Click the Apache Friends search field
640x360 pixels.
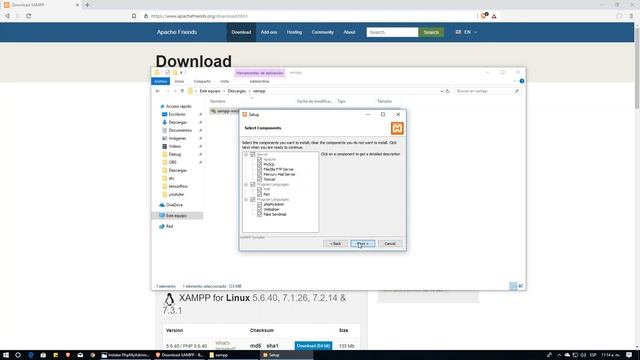coord(392,32)
